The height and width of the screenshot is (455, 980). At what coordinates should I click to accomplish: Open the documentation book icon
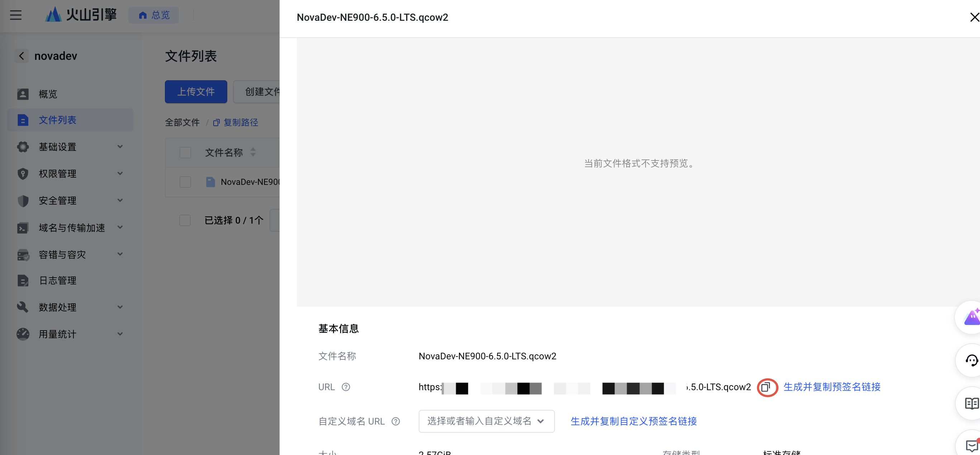[x=971, y=403]
